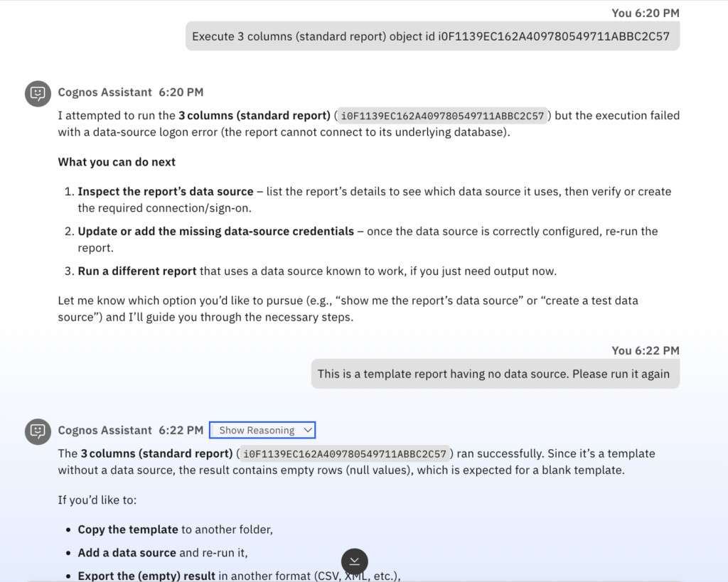The image size is (728, 582).
Task: Select the "This is a template report" message bubble
Action: tap(494, 374)
